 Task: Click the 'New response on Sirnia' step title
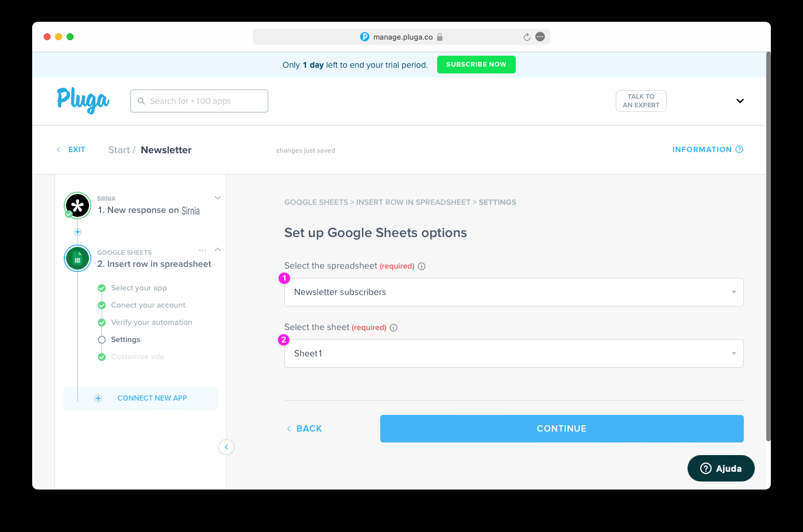click(149, 210)
